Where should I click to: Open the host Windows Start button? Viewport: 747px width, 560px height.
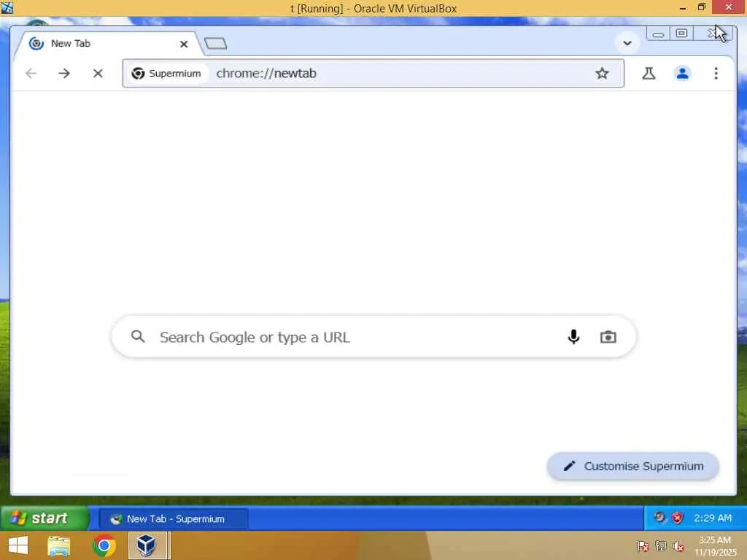[18, 545]
